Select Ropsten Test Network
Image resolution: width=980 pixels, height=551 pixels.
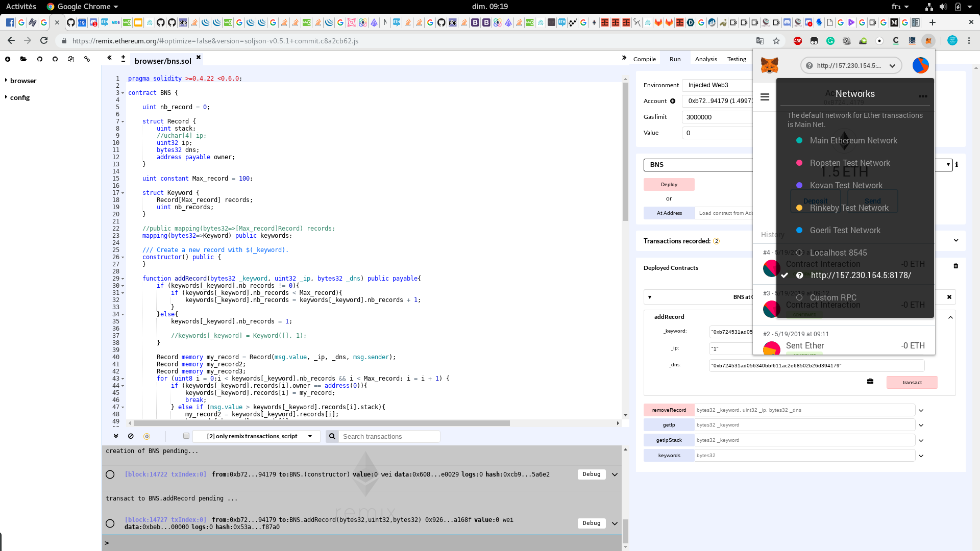coord(849,163)
